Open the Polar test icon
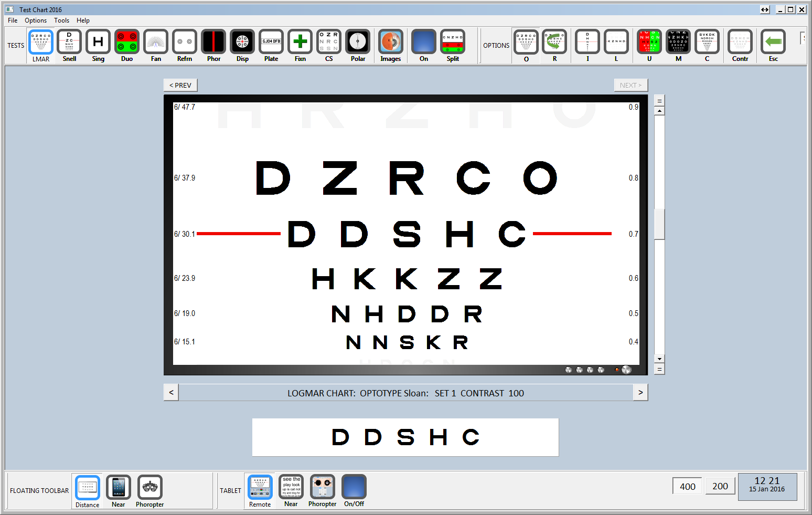The height and width of the screenshot is (515, 812). [x=358, y=42]
